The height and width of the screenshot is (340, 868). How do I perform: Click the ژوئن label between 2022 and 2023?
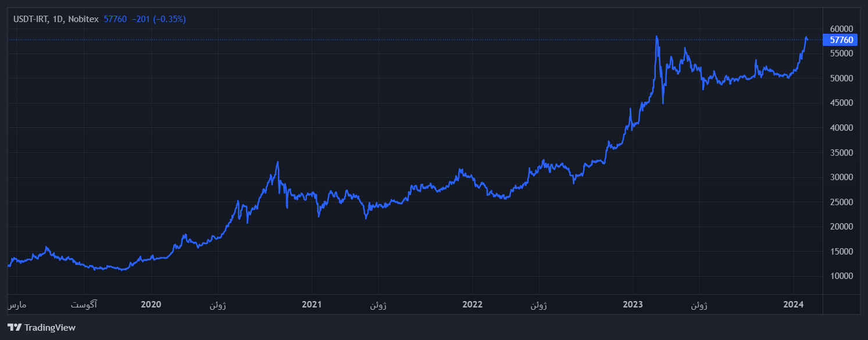coord(538,305)
